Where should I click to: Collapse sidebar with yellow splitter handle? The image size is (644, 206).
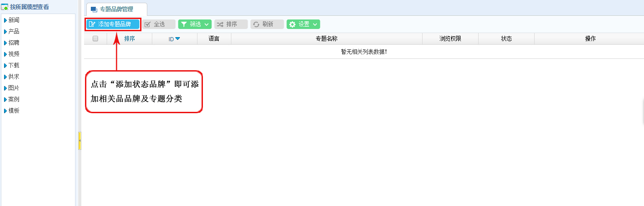click(80, 141)
